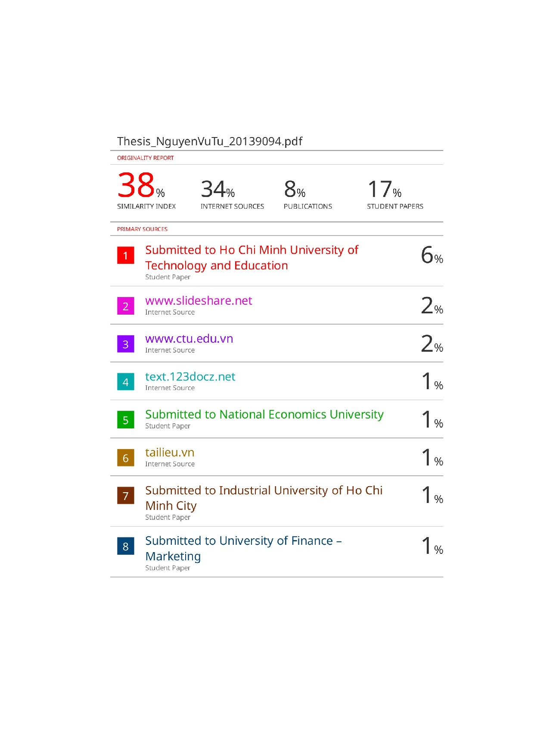Open the text.123docz.net source link
The width and height of the screenshot is (534, 756).
click(x=190, y=377)
